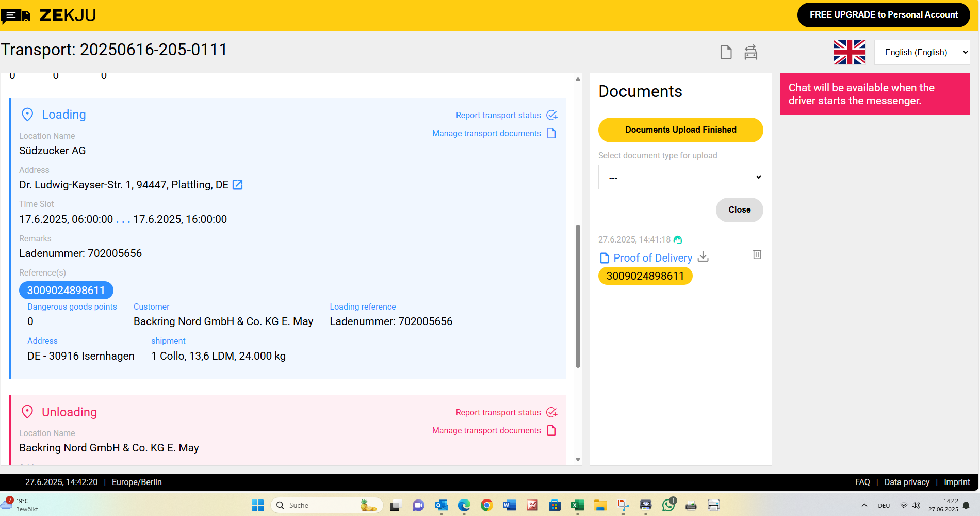The height and width of the screenshot is (516, 980).
Task: Delete the Proof of Delivery document via trash icon
Action: [x=757, y=254]
